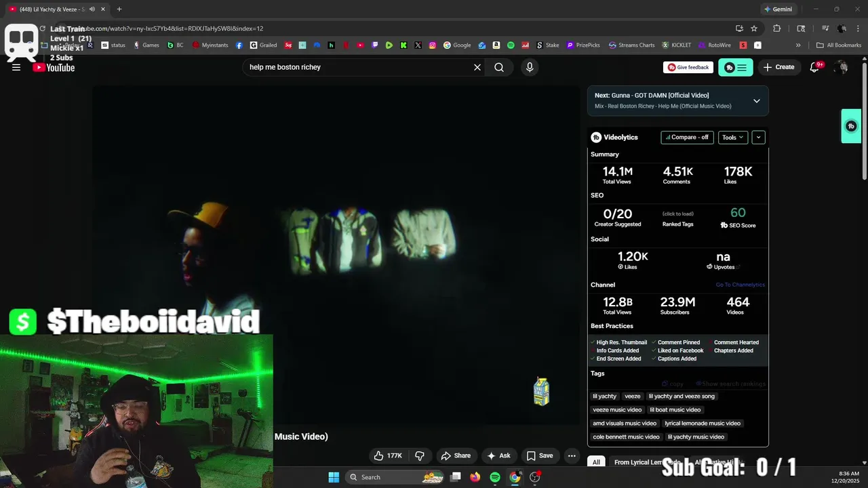Open the Videolytics Tools dropdown
Image resolution: width=868 pixels, height=488 pixels.
[x=732, y=137]
